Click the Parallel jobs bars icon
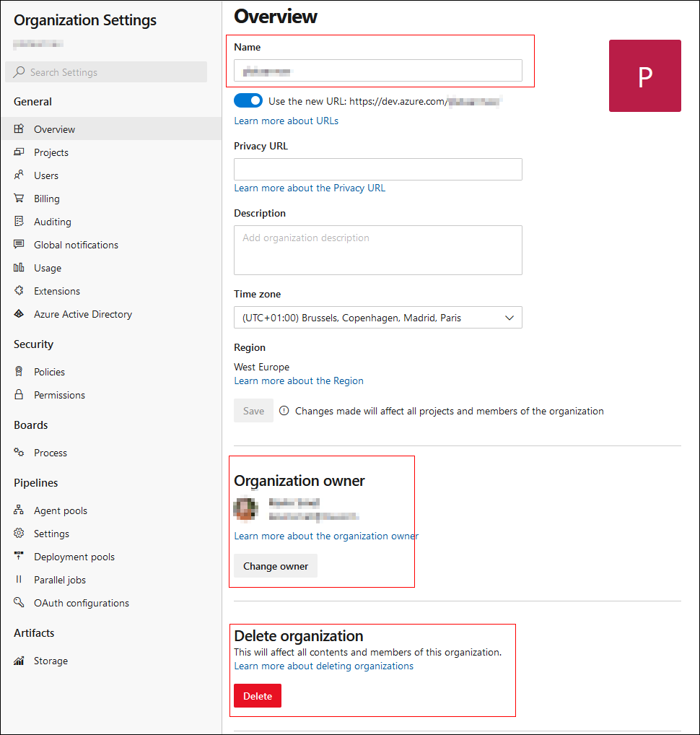Viewport: 700px width, 735px height. [19, 579]
